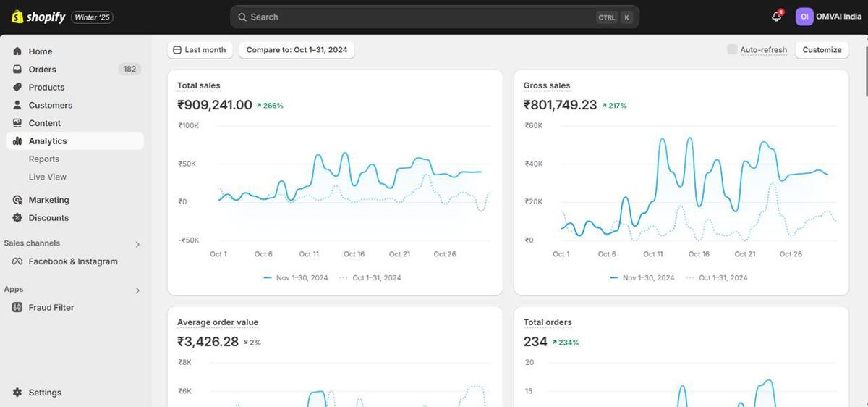Click the ₹3,426.28 average order value

click(208, 342)
